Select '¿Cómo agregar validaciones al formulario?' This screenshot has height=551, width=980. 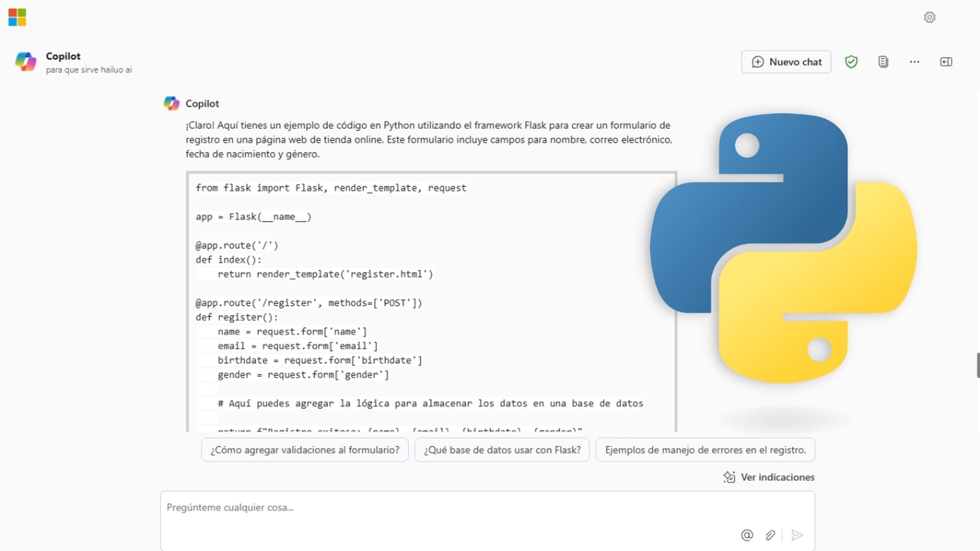(305, 450)
